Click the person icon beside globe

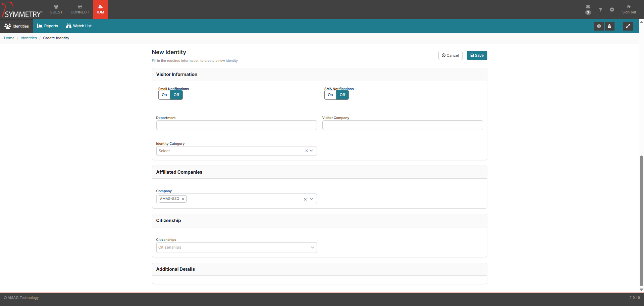point(609,26)
